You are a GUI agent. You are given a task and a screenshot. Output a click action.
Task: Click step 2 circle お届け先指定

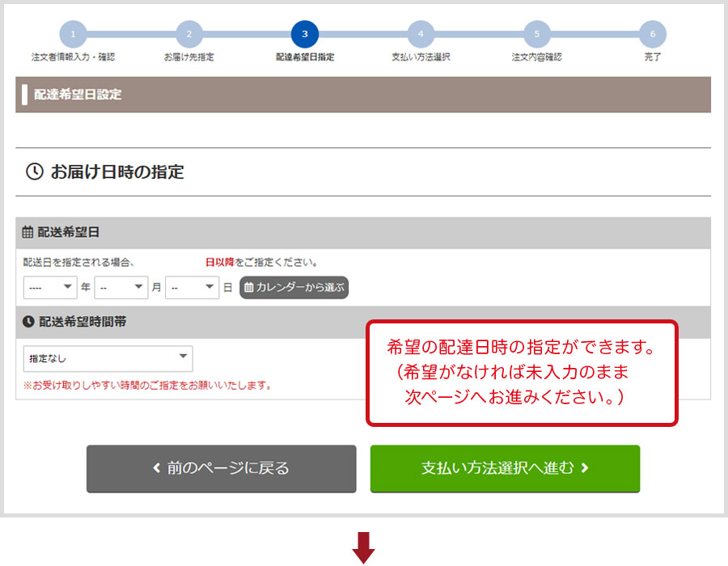(189, 34)
